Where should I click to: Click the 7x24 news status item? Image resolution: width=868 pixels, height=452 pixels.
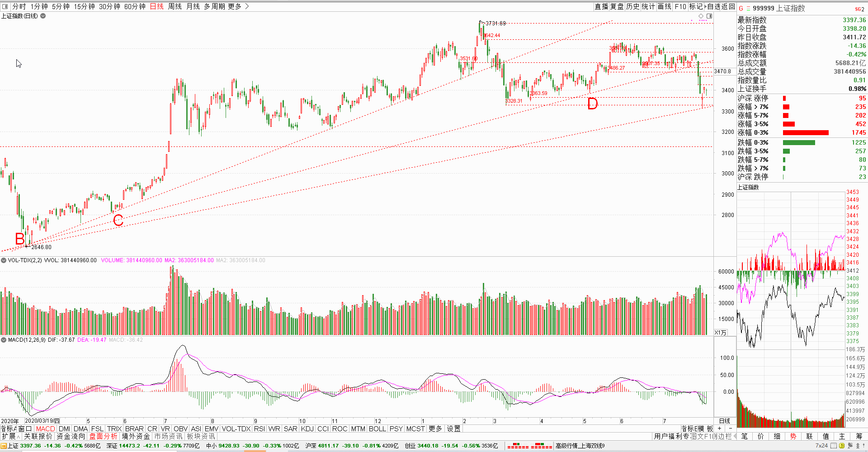tap(821, 446)
